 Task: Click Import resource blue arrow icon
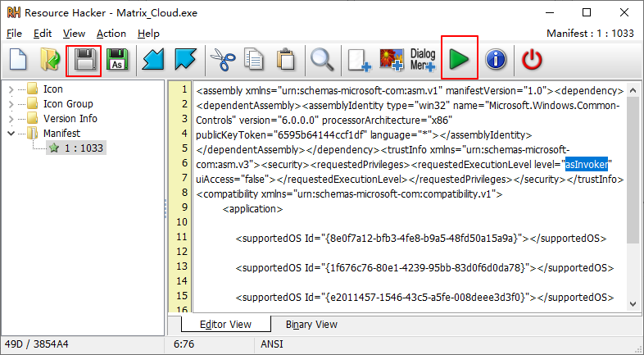click(x=152, y=60)
